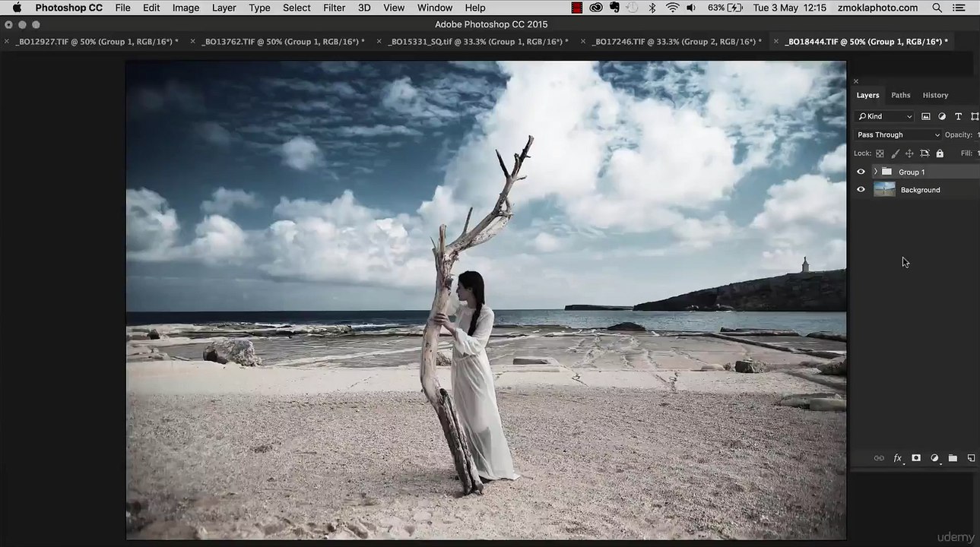
Task: Open the Help menu
Action: pos(475,8)
